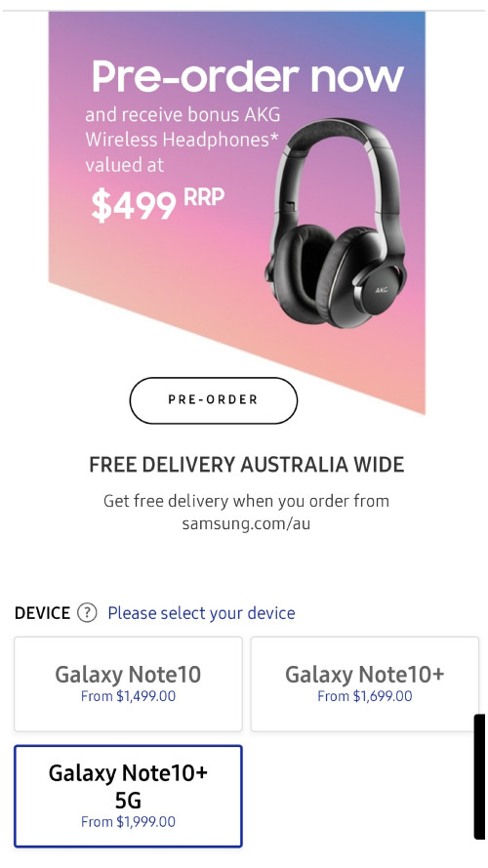Click the DEVICE section label
This screenshot has height=868, width=488.
click(x=43, y=613)
